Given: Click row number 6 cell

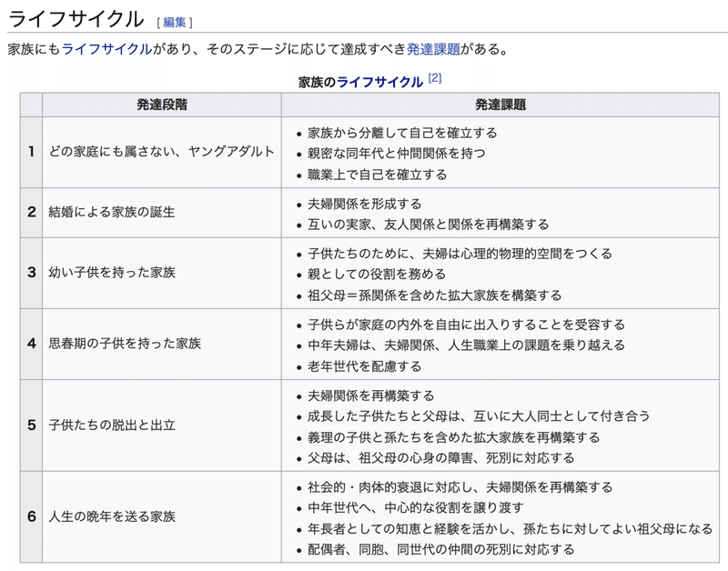Looking at the screenshot, I should pos(31,516).
